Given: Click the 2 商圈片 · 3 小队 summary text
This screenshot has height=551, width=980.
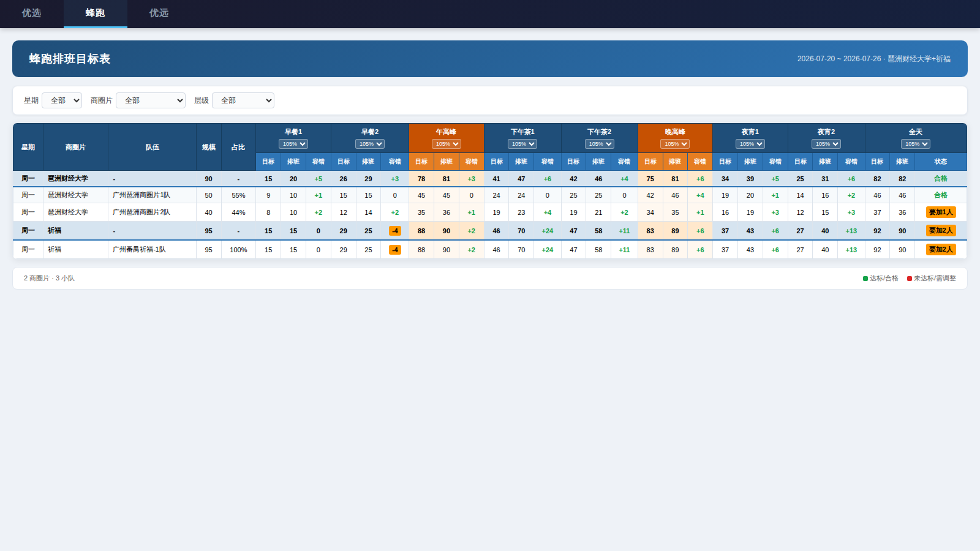Looking at the screenshot, I should pyautogui.click(x=49, y=278).
